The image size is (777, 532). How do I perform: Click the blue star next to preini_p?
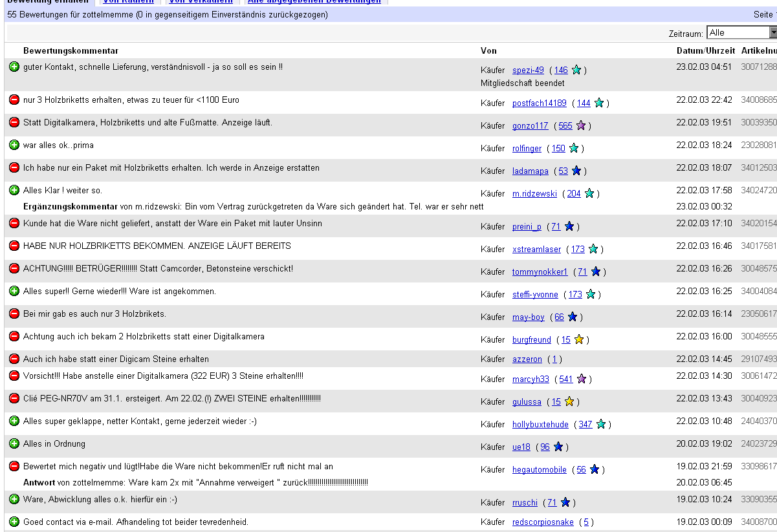click(x=569, y=226)
